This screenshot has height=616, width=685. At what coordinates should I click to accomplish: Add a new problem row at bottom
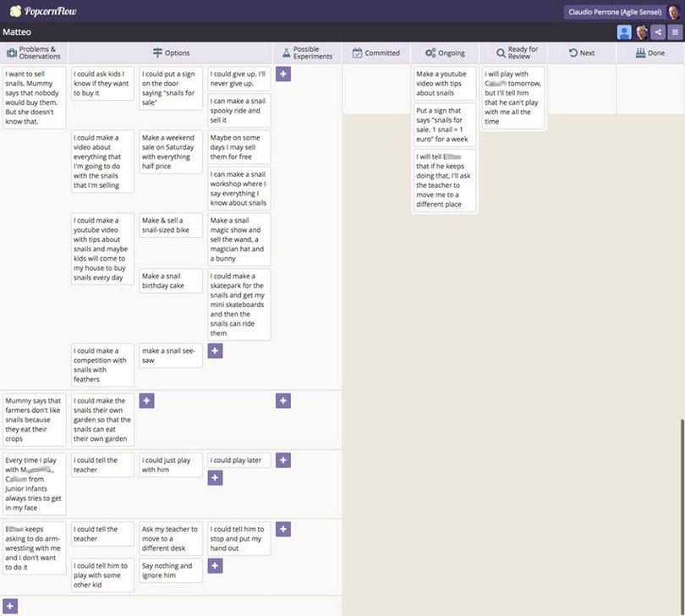[x=10, y=607]
